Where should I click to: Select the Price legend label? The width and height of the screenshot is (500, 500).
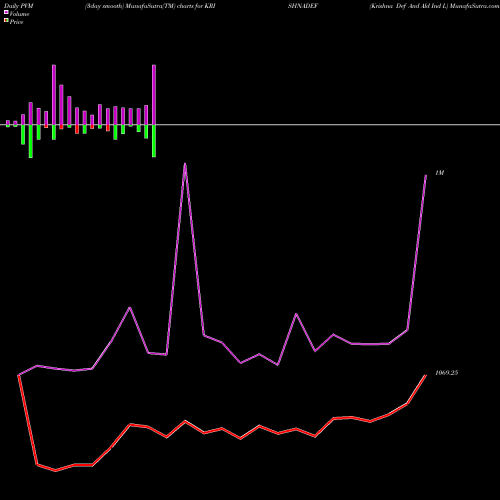tap(16, 22)
